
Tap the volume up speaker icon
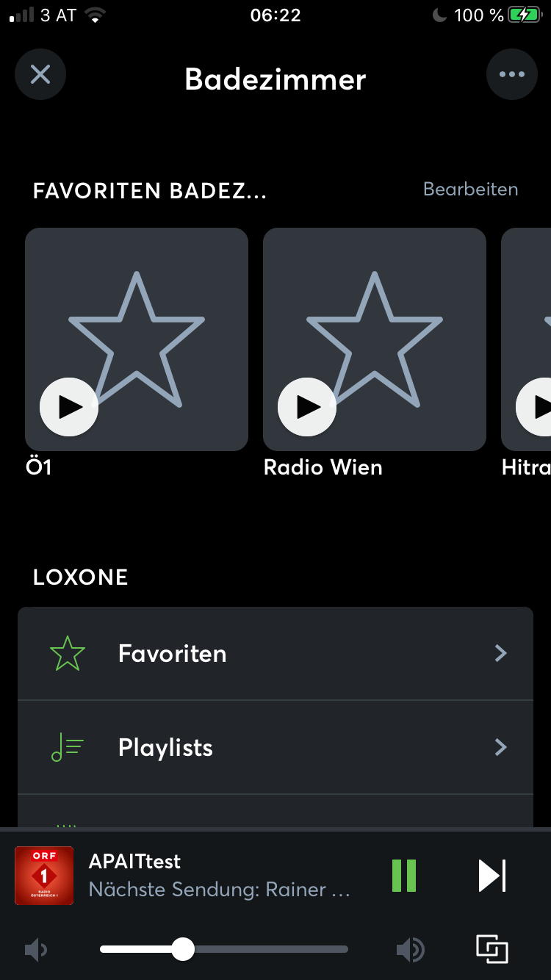(x=410, y=950)
